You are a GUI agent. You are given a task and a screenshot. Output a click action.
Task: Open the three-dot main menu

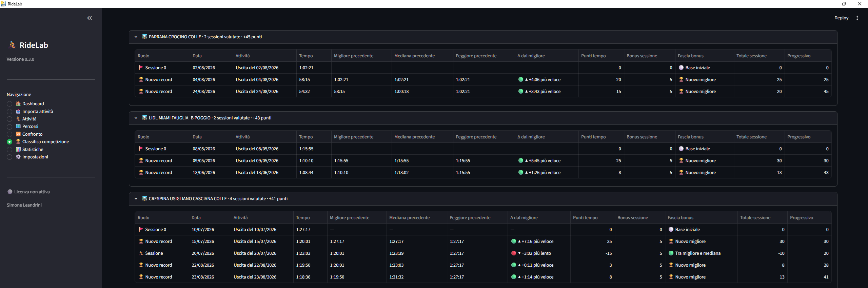[857, 18]
